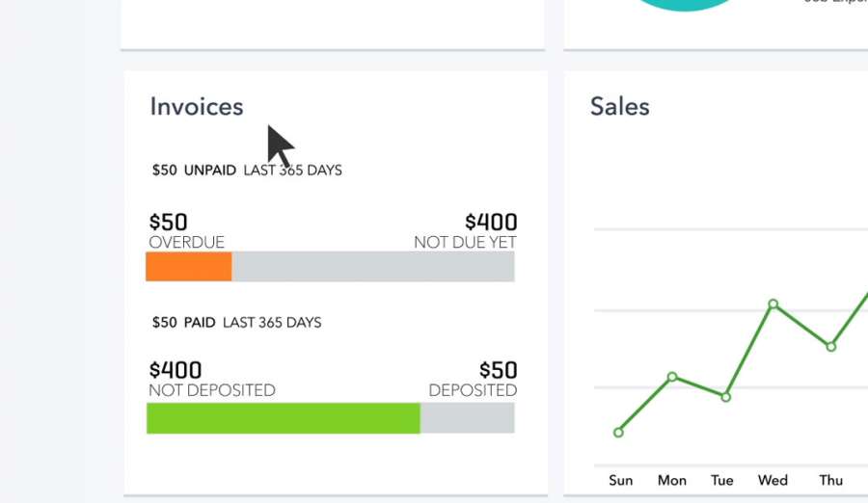The height and width of the screenshot is (503, 868).
Task: Click the $400 not deposited amount
Action: pyautogui.click(x=176, y=370)
